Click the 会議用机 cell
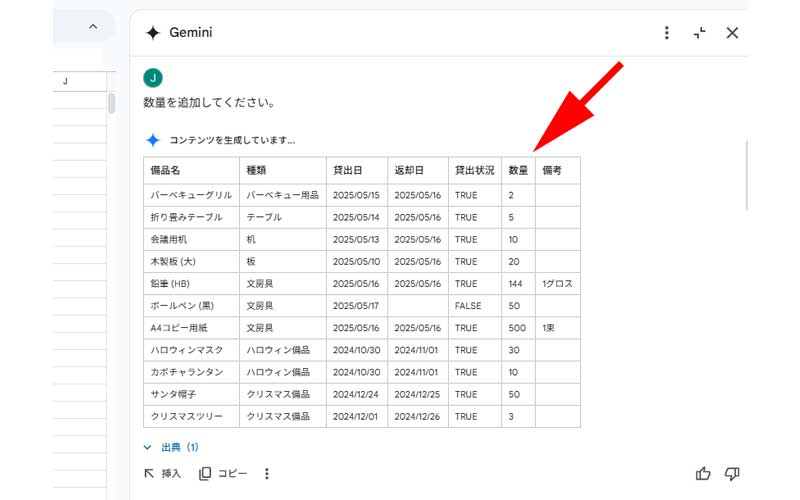This screenshot has height=500, width=800. click(x=191, y=239)
